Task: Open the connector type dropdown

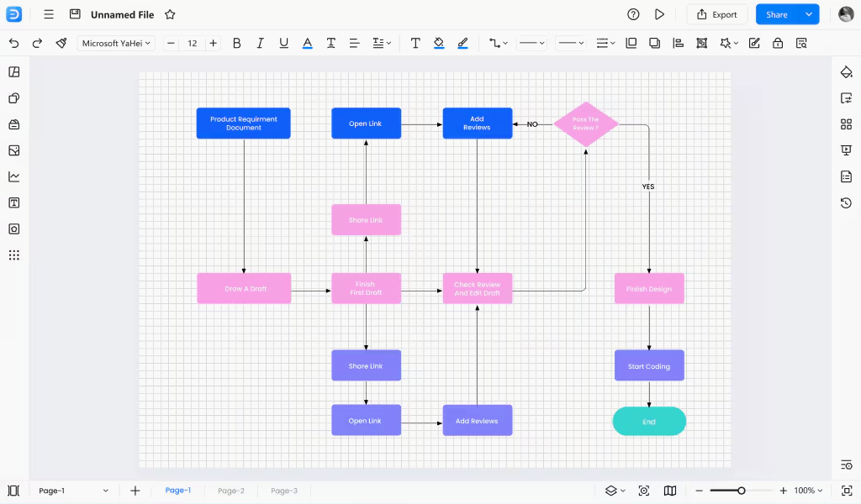Action: click(499, 44)
